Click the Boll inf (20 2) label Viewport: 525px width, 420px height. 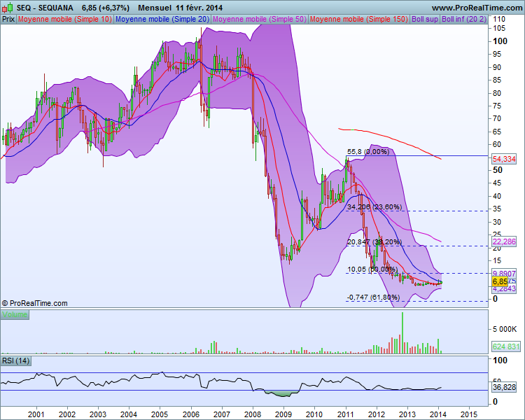tap(463, 19)
